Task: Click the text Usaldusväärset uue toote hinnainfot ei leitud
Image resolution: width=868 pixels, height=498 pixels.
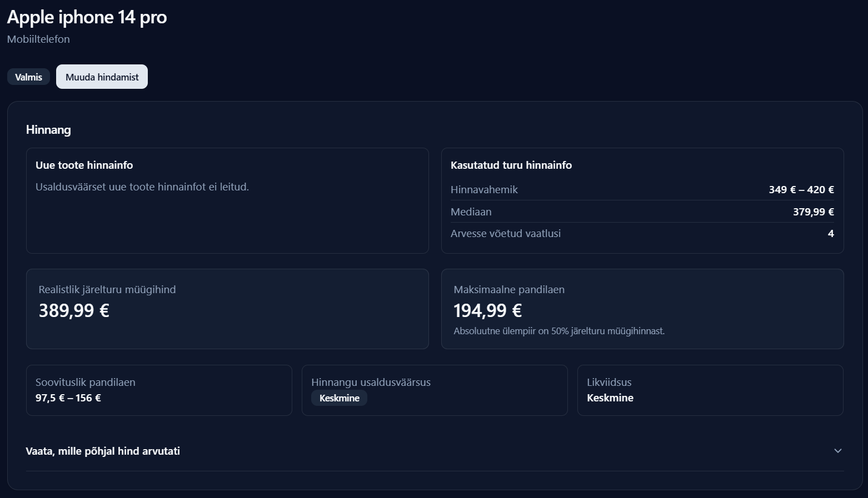Action: click(142, 187)
